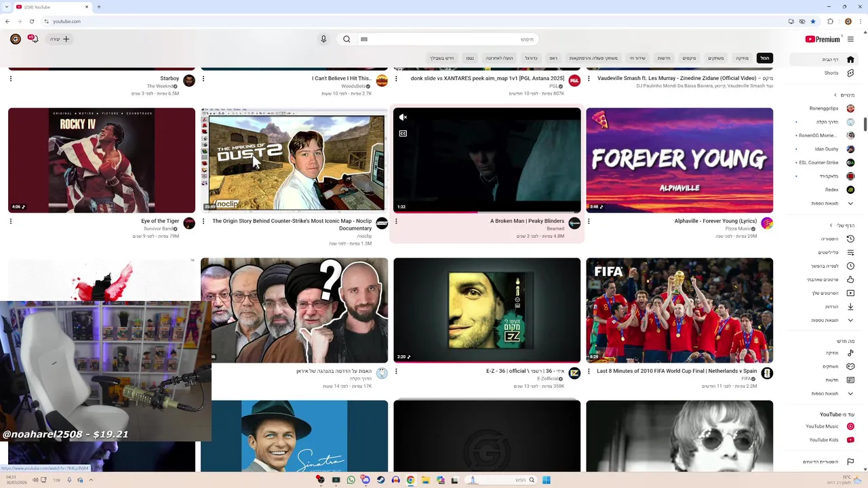868x488 pixels.
Task: Open options menu for Alphaville Forever Young
Action: tap(589, 221)
